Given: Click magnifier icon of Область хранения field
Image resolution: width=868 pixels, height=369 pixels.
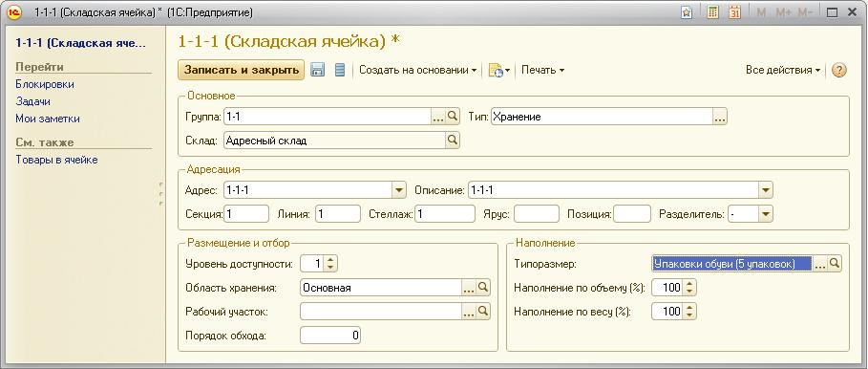Looking at the screenshot, I should coord(483,287).
